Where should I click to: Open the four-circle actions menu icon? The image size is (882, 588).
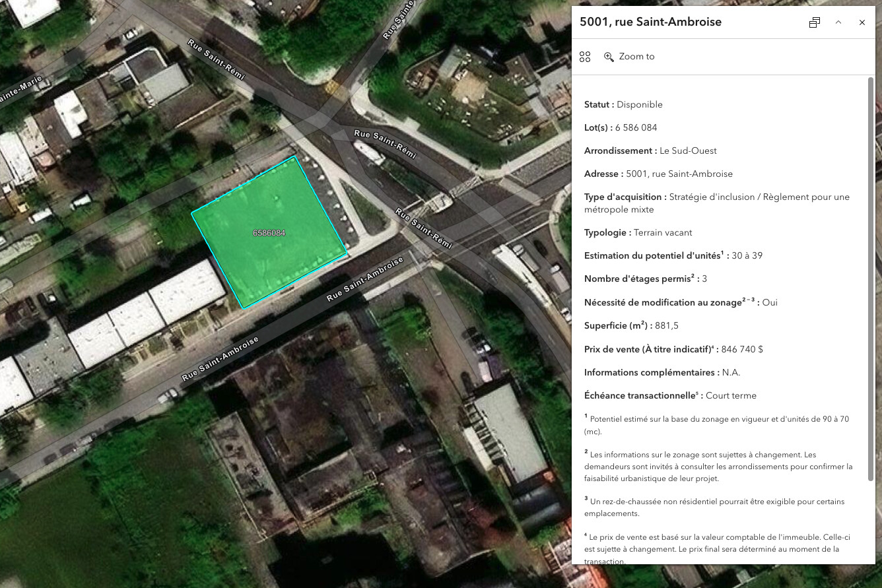[585, 57]
